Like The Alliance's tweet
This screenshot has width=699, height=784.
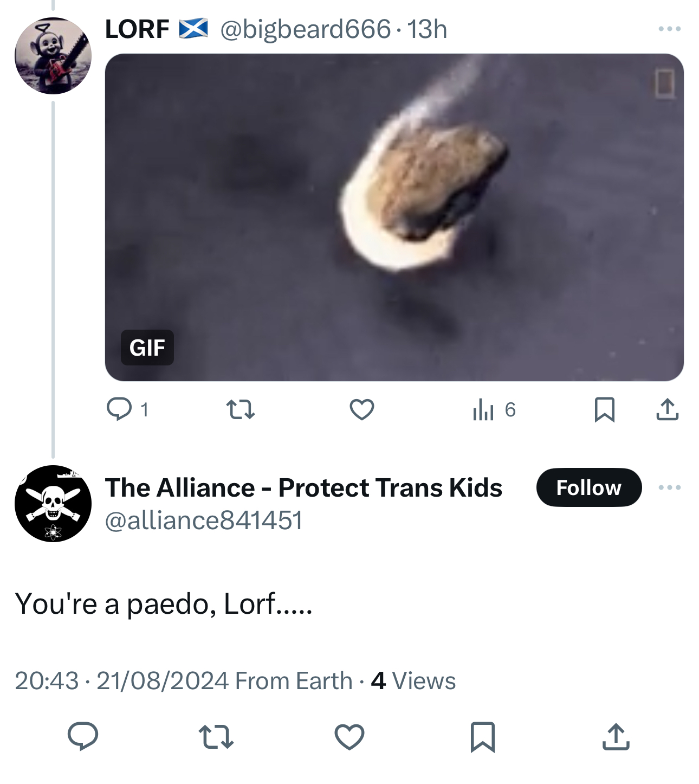[349, 737]
